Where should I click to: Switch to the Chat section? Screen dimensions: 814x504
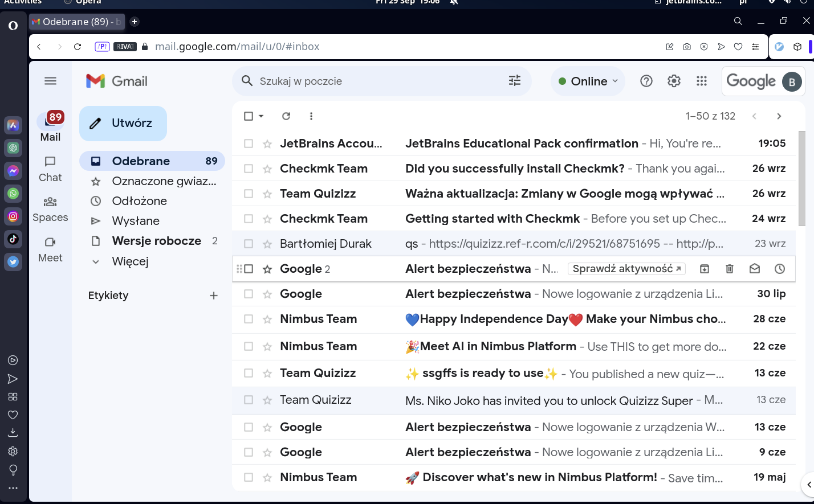click(x=50, y=169)
